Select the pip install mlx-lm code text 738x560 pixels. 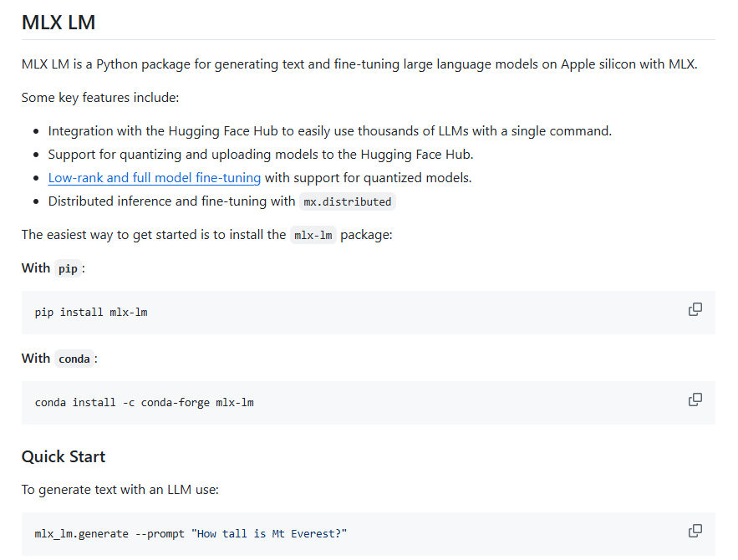tap(89, 312)
